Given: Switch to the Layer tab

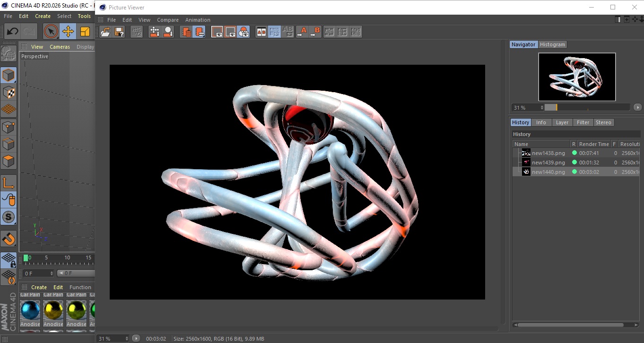Looking at the screenshot, I should [x=562, y=122].
